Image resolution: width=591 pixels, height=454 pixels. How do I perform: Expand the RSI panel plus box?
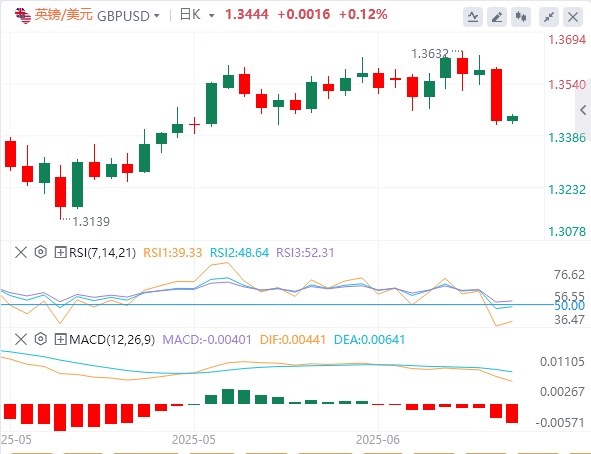point(60,252)
